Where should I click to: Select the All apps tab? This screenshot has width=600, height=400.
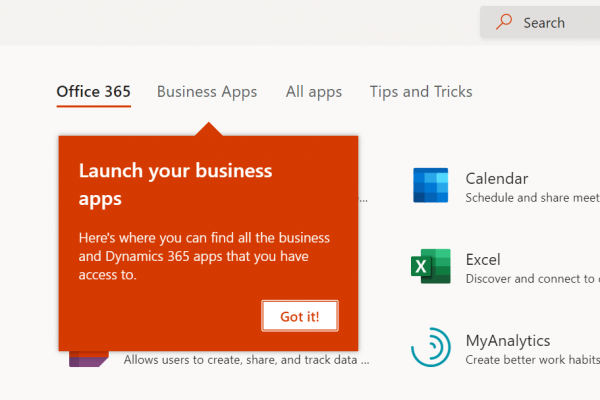click(x=314, y=92)
